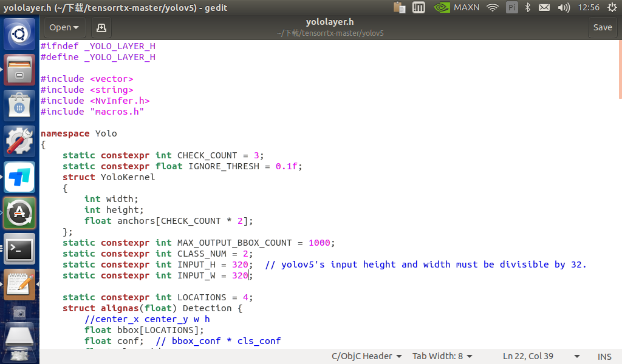Click the LOCATIONS = 4 line

coord(157,297)
